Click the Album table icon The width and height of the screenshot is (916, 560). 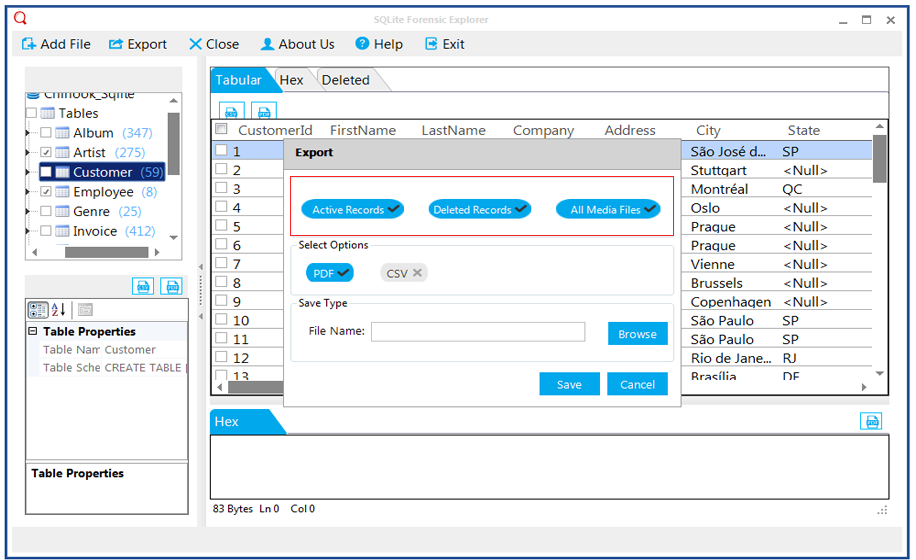(63, 133)
